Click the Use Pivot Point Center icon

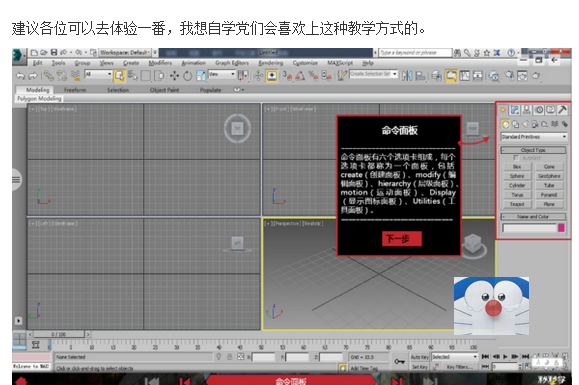243,76
